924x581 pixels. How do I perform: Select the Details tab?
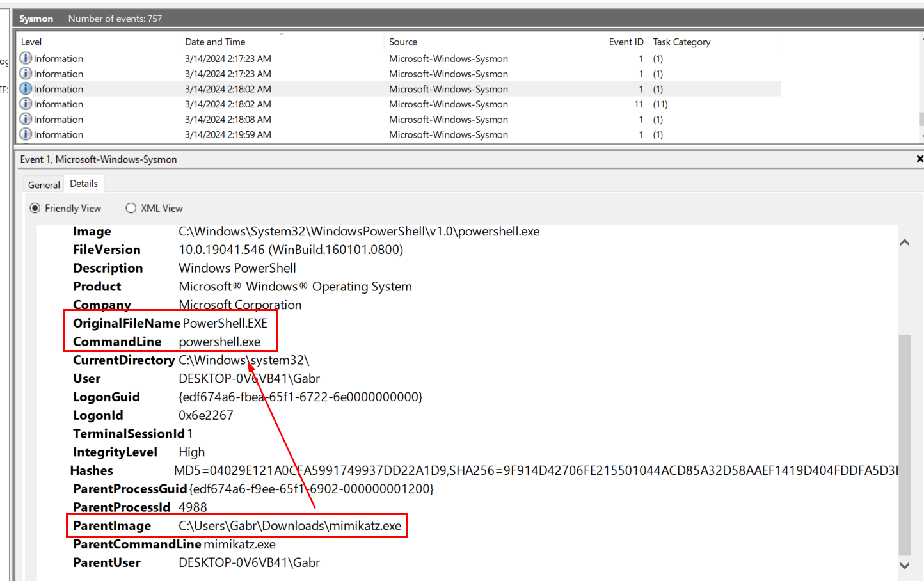pos(84,184)
